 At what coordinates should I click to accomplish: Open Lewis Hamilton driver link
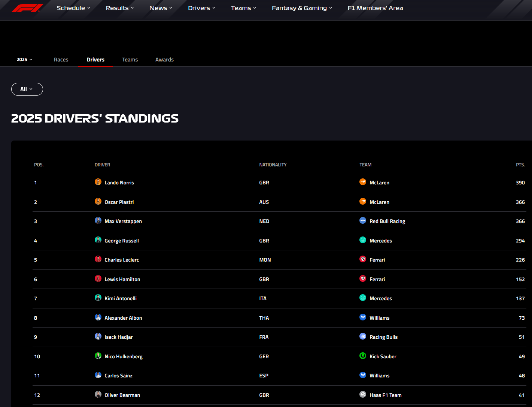click(122, 279)
